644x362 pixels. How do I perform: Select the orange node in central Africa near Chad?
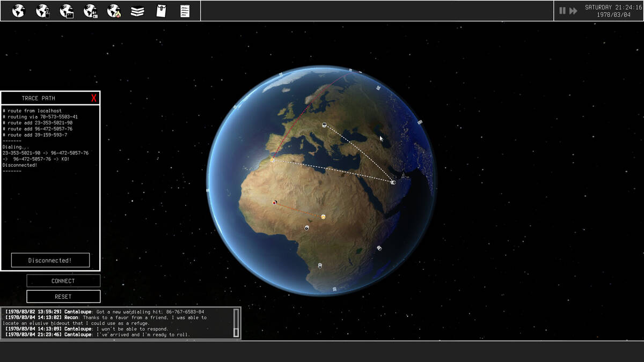(323, 217)
